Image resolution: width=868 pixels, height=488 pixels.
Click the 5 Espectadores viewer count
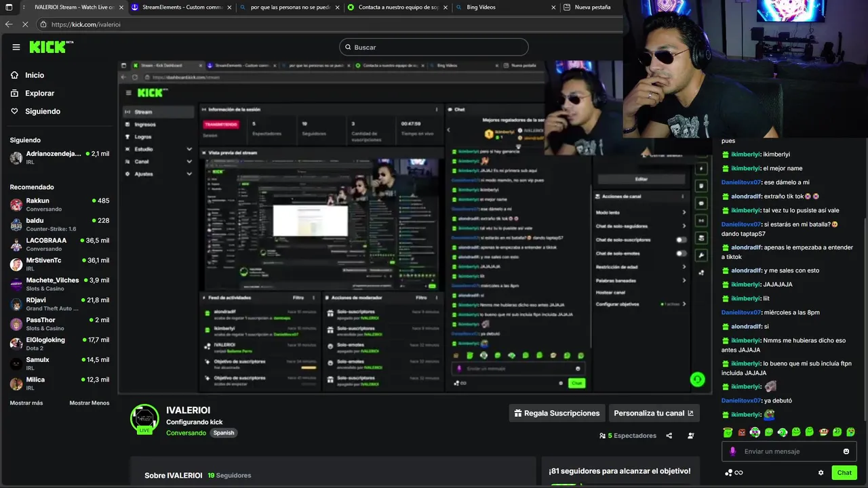tap(628, 436)
